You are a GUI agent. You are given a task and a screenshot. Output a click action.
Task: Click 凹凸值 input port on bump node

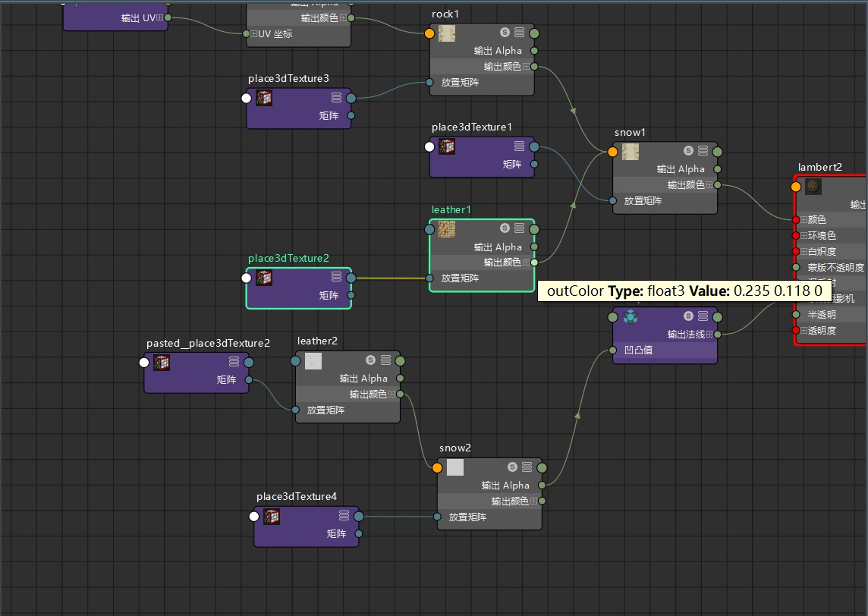pos(613,350)
